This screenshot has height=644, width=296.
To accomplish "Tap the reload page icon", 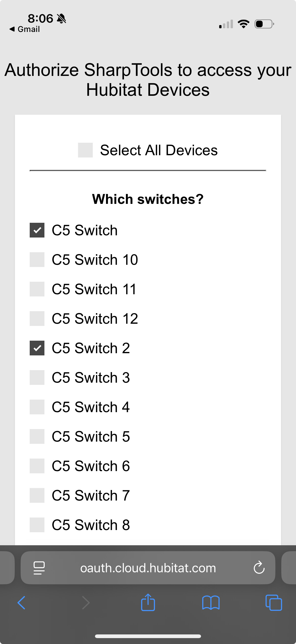I will tap(259, 567).
